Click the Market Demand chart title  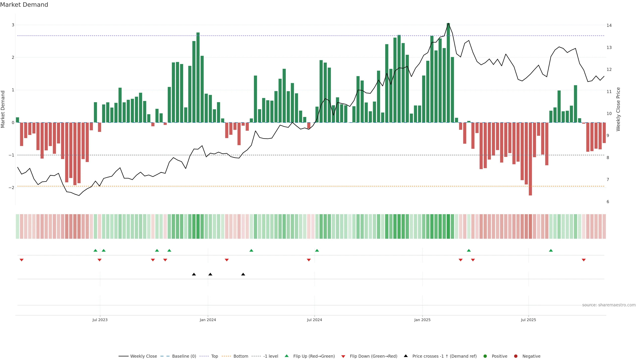pyautogui.click(x=24, y=5)
